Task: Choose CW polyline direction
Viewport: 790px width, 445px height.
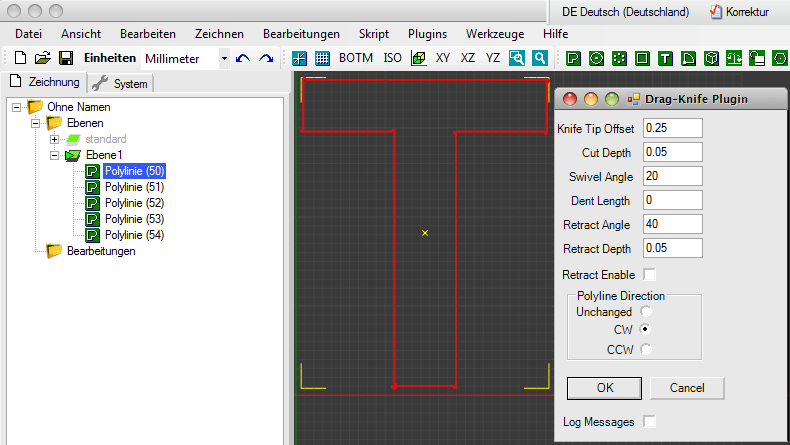Action: click(x=645, y=329)
